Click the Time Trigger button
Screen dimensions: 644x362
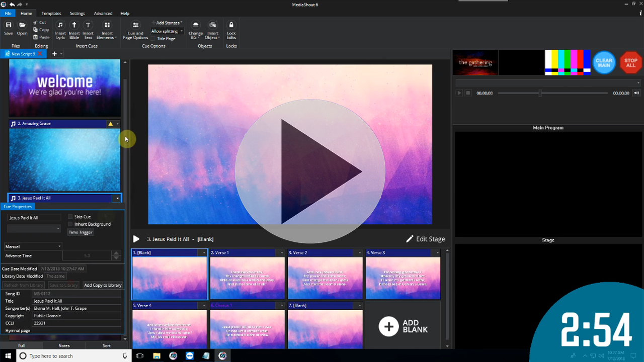[x=80, y=232]
